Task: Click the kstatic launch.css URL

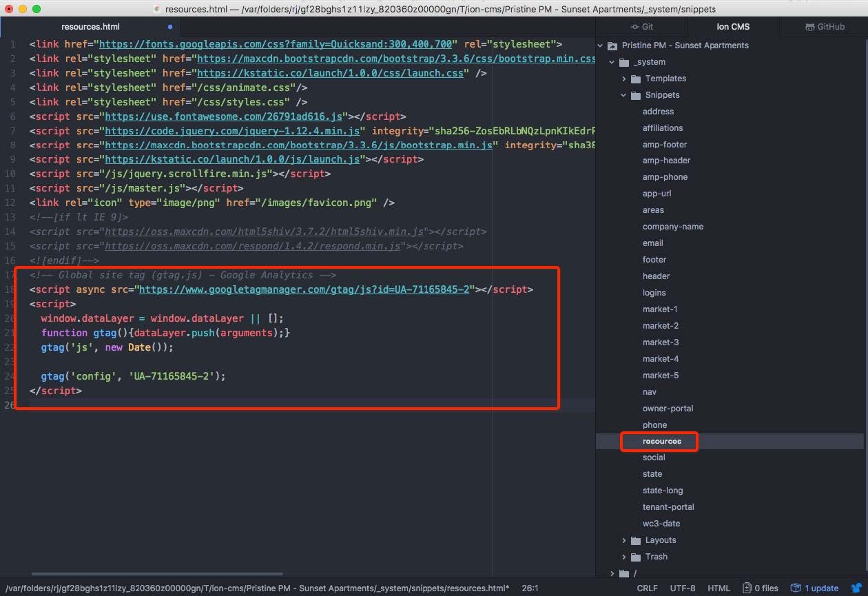Action: pos(331,73)
